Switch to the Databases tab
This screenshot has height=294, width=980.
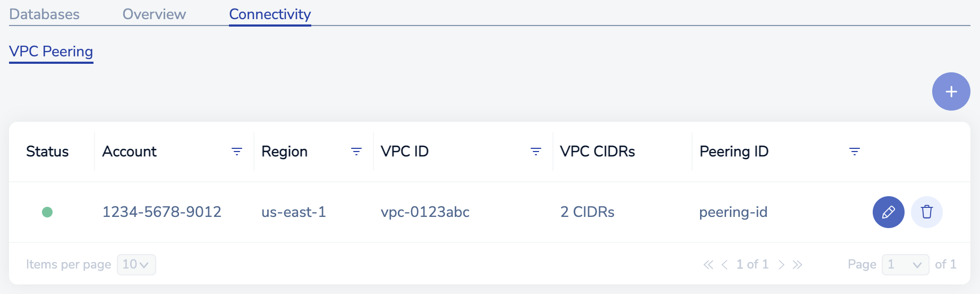(45, 14)
